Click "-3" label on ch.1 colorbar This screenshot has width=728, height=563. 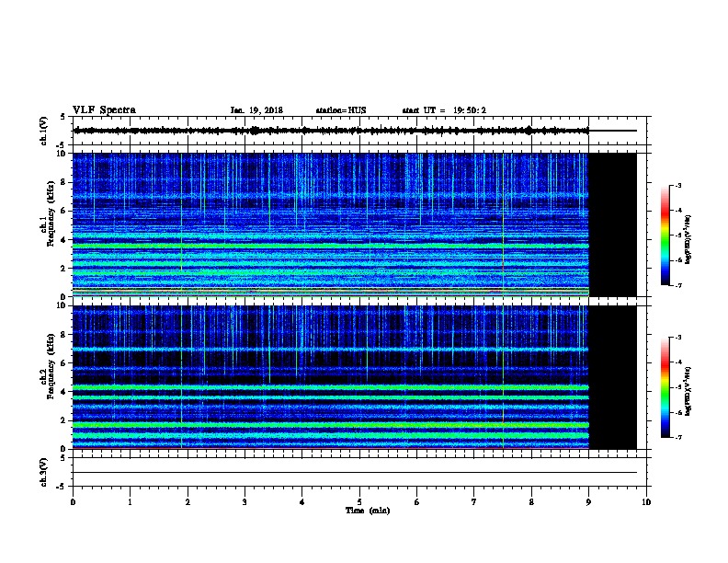click(678, 185)
